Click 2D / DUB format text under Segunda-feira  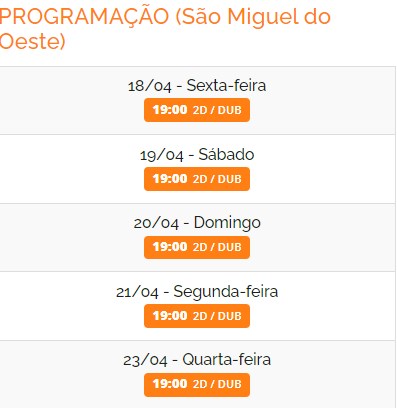point(217,316)
